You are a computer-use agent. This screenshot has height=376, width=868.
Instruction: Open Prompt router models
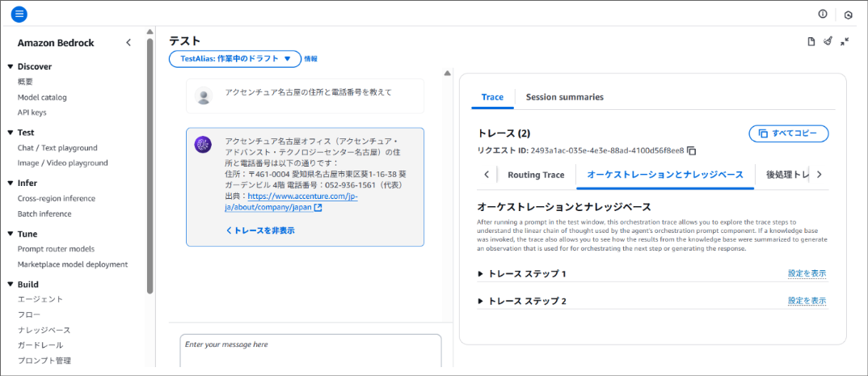click(x=56, y=249)
